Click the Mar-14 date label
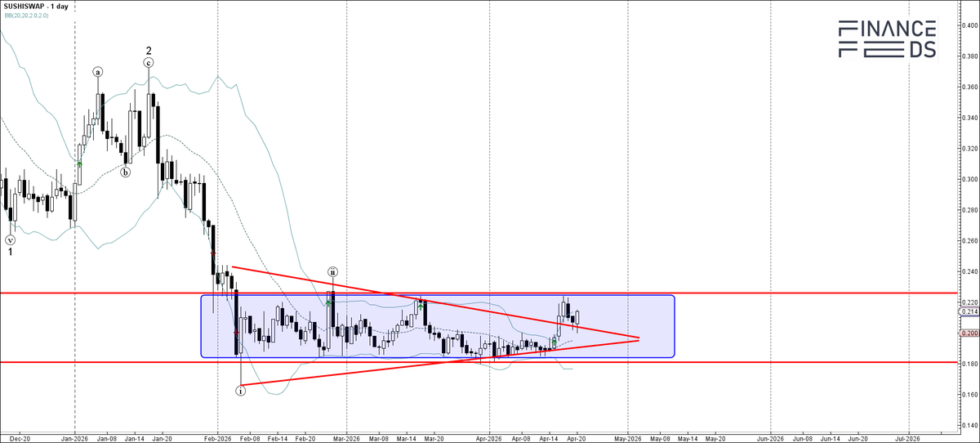Screen dimensions: 980x443 point(407,438)
